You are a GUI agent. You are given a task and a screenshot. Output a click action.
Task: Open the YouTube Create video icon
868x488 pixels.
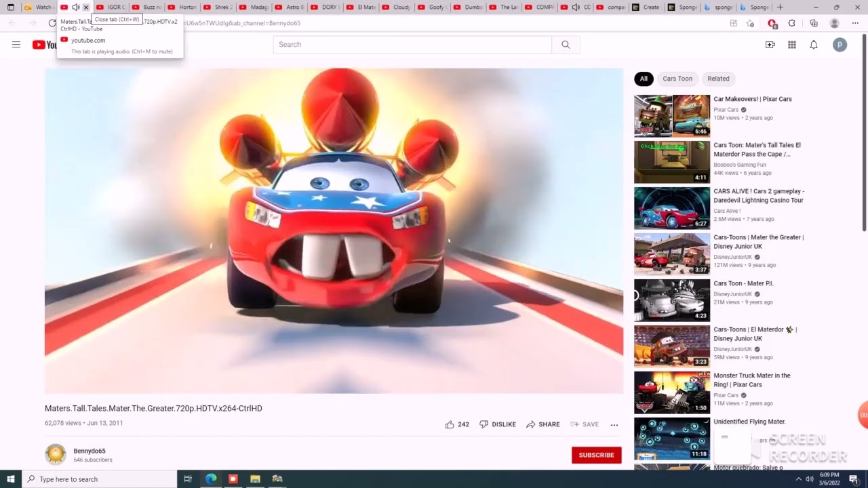click(x=770, y=45)
